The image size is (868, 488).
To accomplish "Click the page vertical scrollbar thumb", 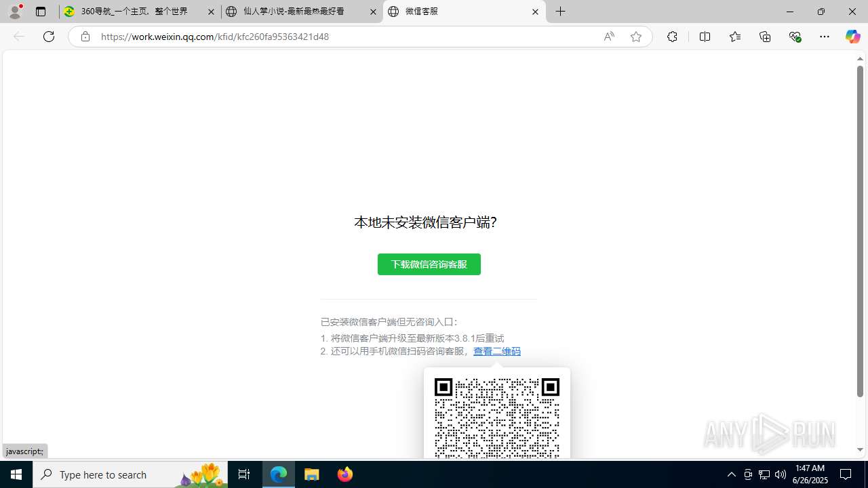I will [x=860, y=231].
